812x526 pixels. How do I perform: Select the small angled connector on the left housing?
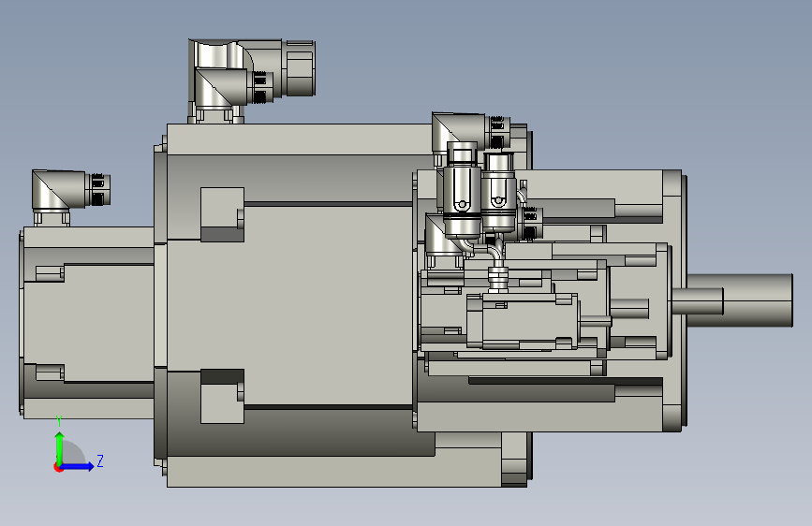coord(70,197)
